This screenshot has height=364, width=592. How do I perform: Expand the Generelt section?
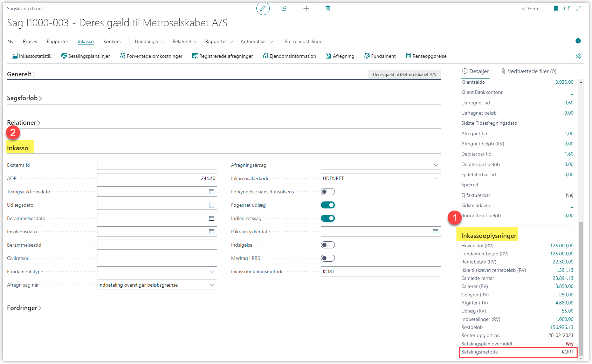21,74
